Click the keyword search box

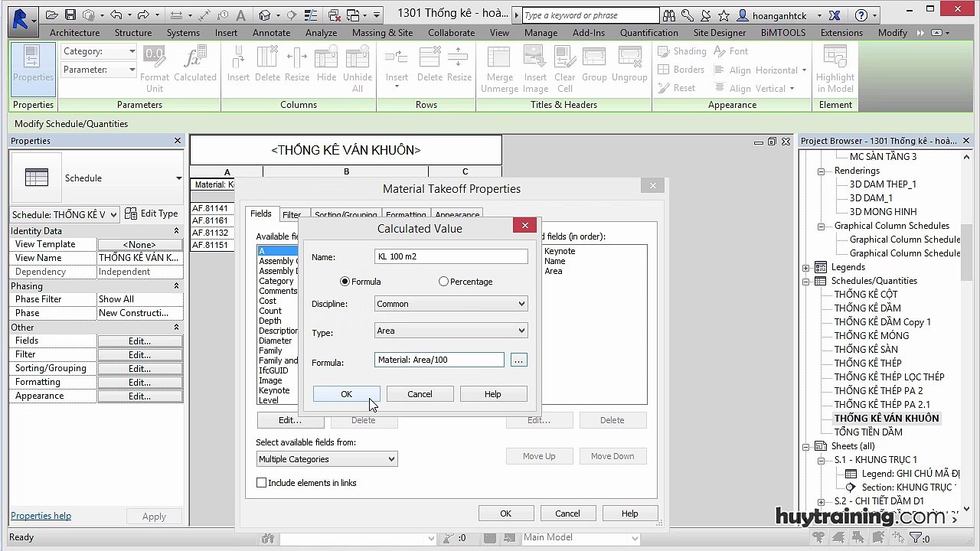click(590, 15)
